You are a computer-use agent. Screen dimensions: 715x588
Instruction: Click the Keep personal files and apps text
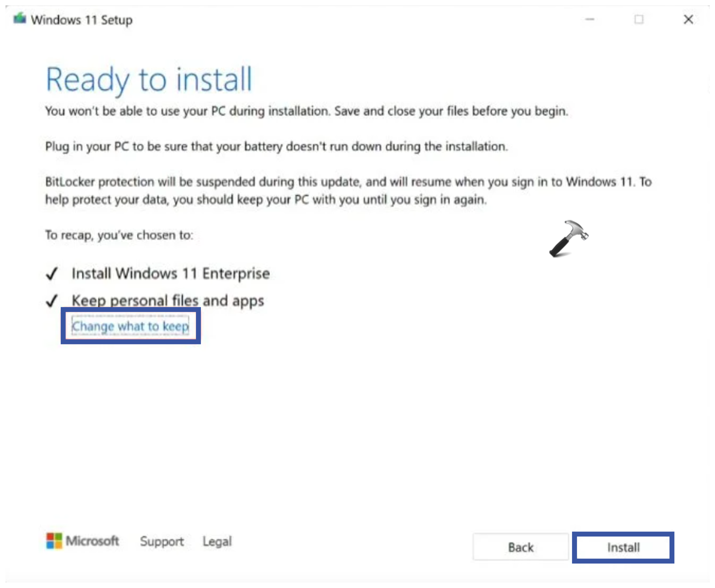click(168, 301)
